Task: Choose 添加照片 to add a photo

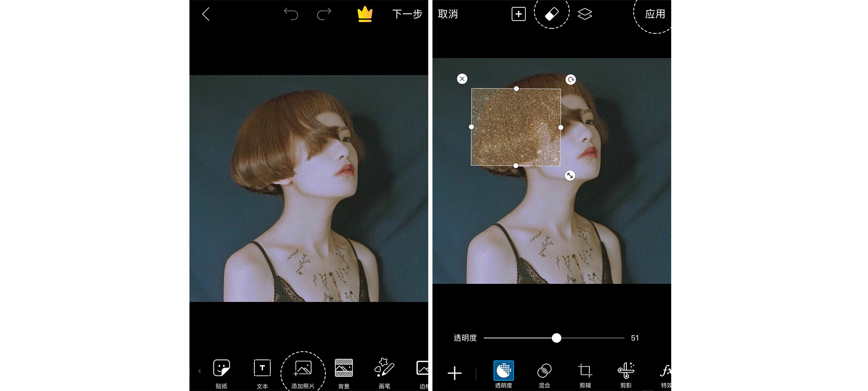Action: tap(303, 373)
